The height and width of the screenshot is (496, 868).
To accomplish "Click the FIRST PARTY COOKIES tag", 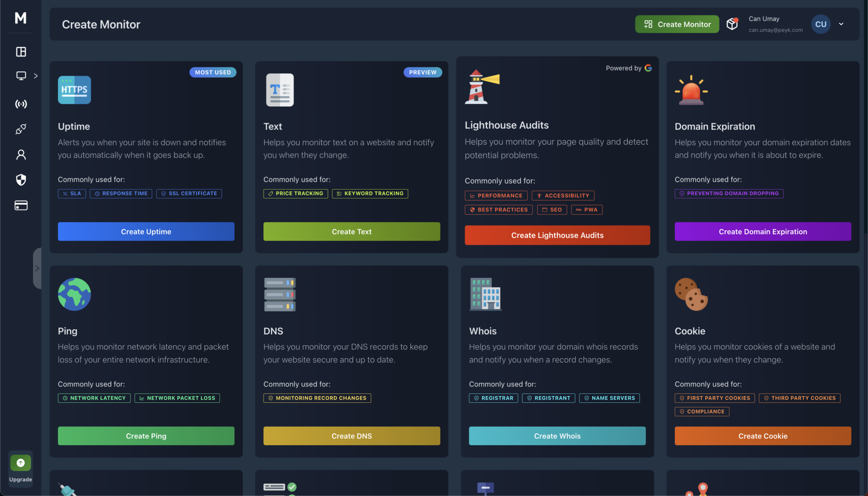I will (x=715, y=398).
